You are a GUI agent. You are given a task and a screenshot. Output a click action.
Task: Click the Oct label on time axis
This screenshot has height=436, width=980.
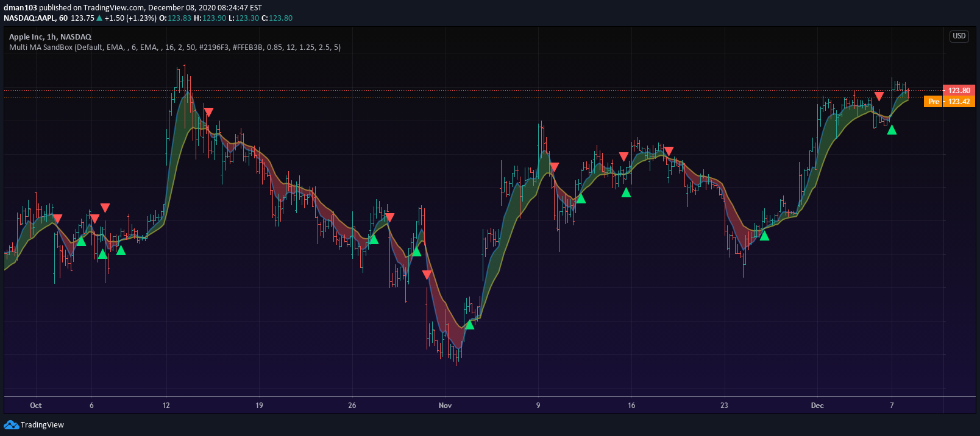click(36, 406)
